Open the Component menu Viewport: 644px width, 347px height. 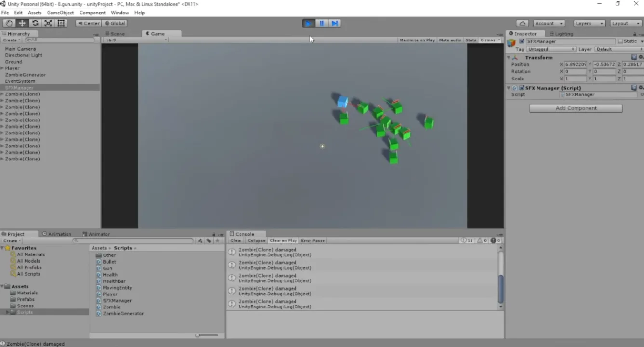[92, 13]
